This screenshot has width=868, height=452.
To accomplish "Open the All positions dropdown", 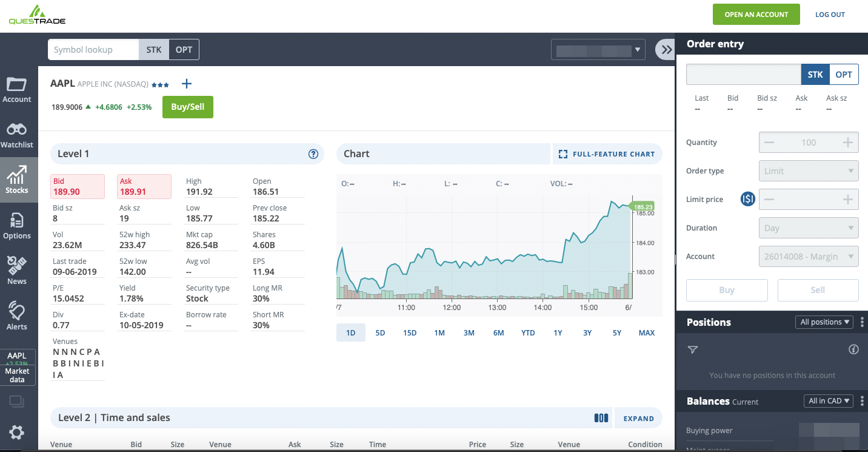I will 824,322.
